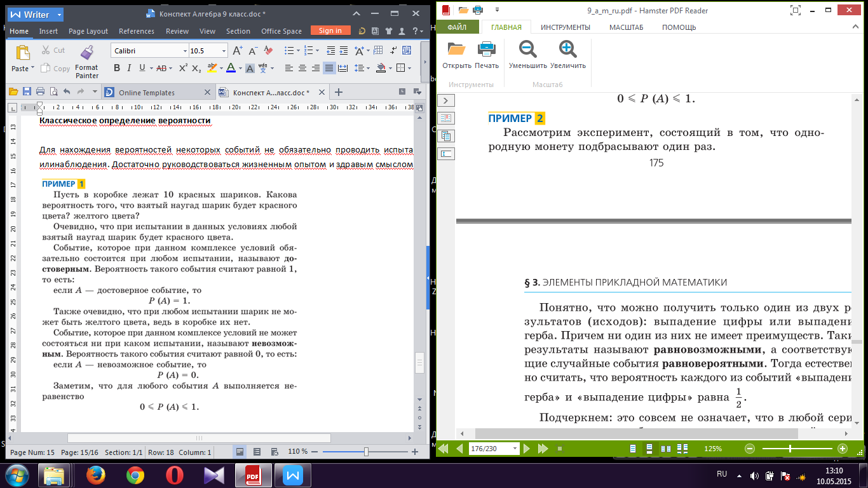Toggle italic formatting in Writer

coord(129,68)
